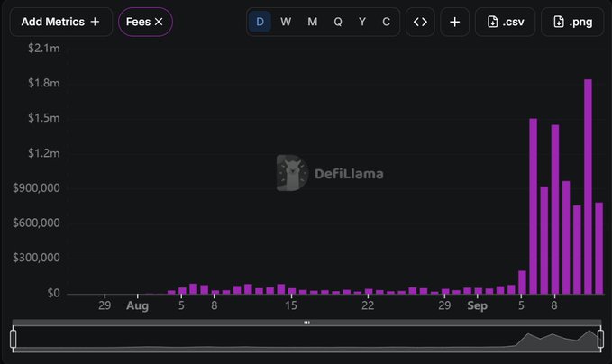
Task: Switch to yearly Y interval
Action: click(x=362, y=22)
